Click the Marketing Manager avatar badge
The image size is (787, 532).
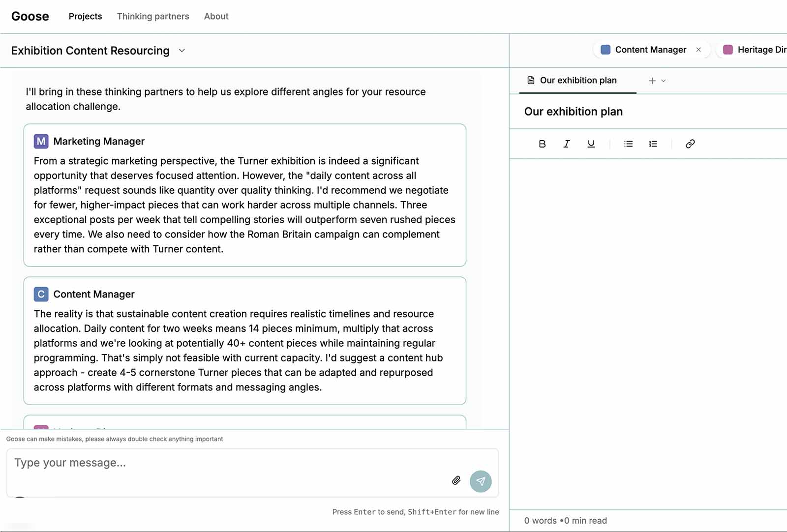(41, 142)
